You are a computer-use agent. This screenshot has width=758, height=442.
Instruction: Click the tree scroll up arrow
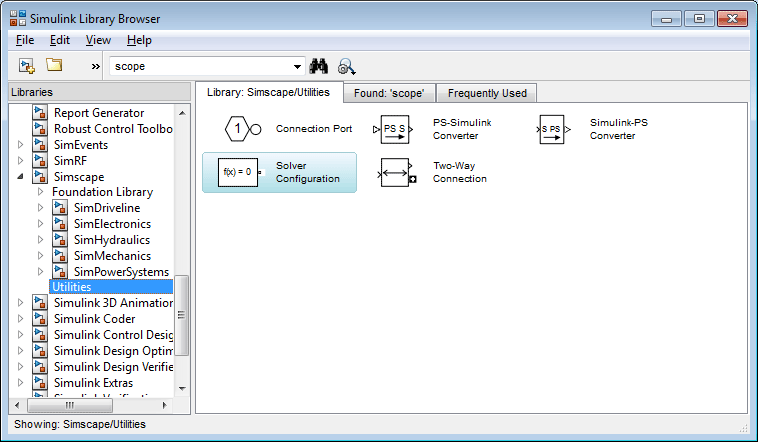(182, 113)
